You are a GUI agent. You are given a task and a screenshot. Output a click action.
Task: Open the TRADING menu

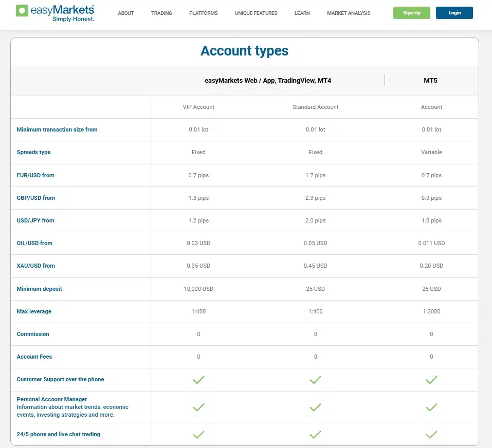(x=161, y=13)
